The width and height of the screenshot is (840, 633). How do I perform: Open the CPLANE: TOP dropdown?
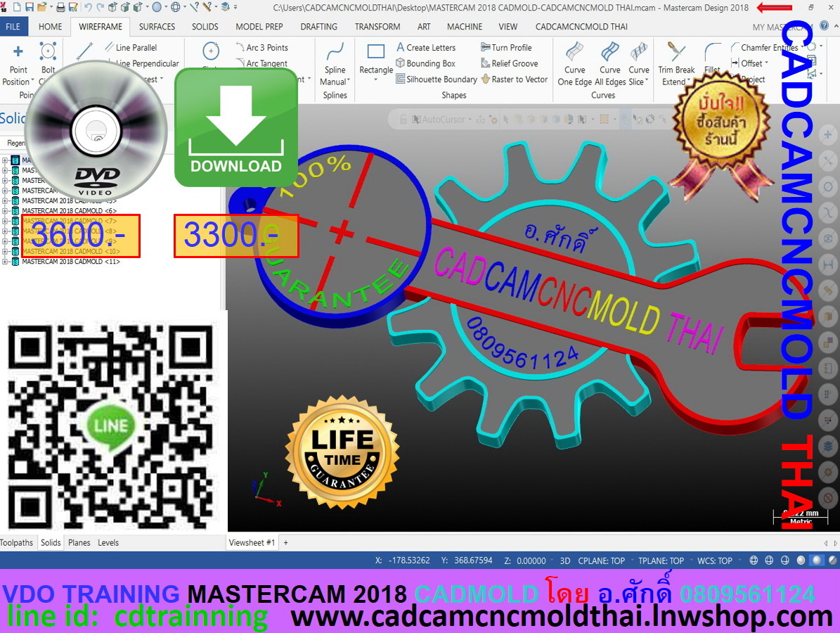coord(601,561)
